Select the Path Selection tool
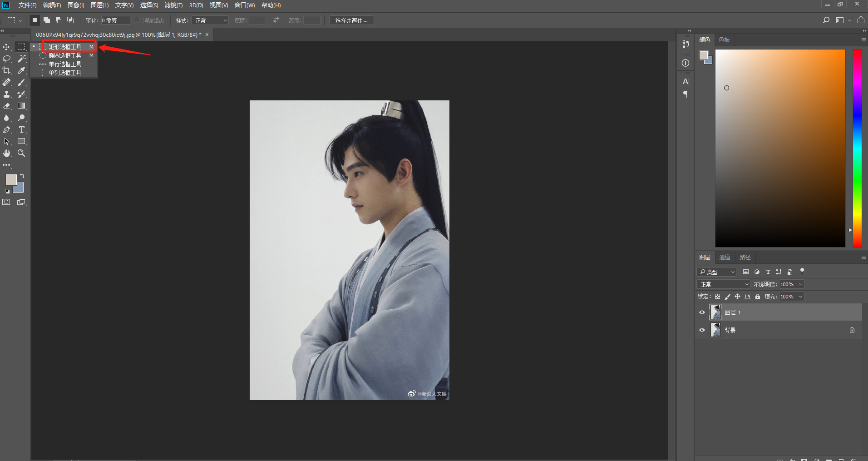 click(x=6, y=141)
